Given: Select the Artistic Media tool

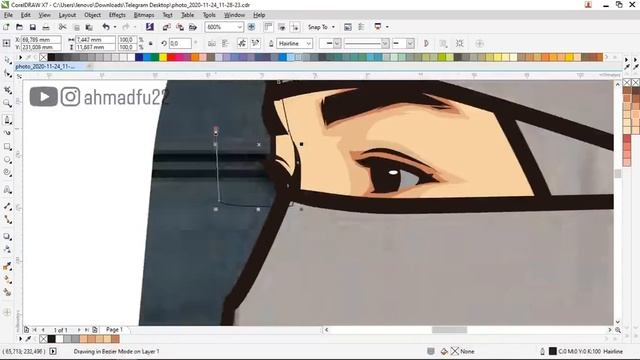Looking at the screenshot, I should pos(7,133).
